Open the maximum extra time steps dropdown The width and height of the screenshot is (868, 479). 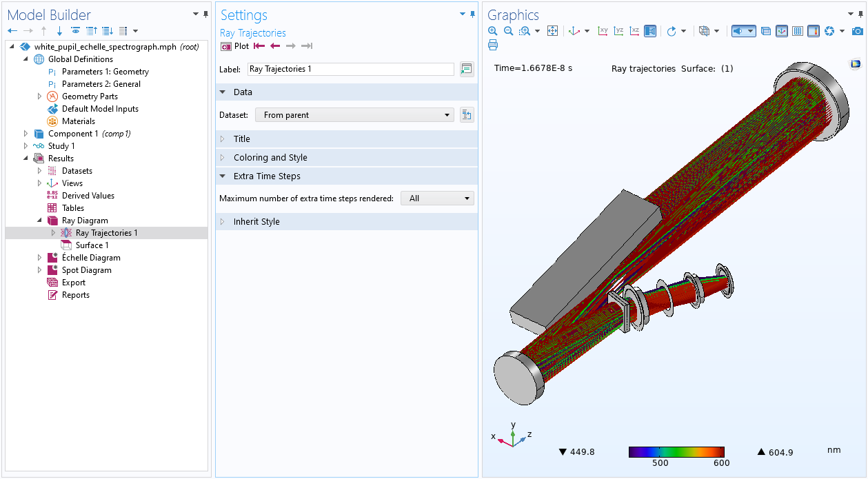click(437, 198)
